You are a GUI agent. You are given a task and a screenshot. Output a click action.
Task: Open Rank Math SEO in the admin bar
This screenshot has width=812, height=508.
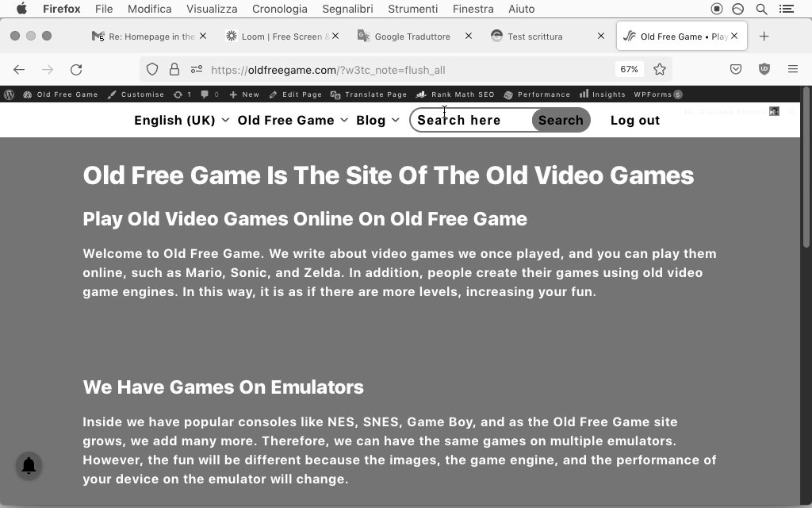pos(455,94)
